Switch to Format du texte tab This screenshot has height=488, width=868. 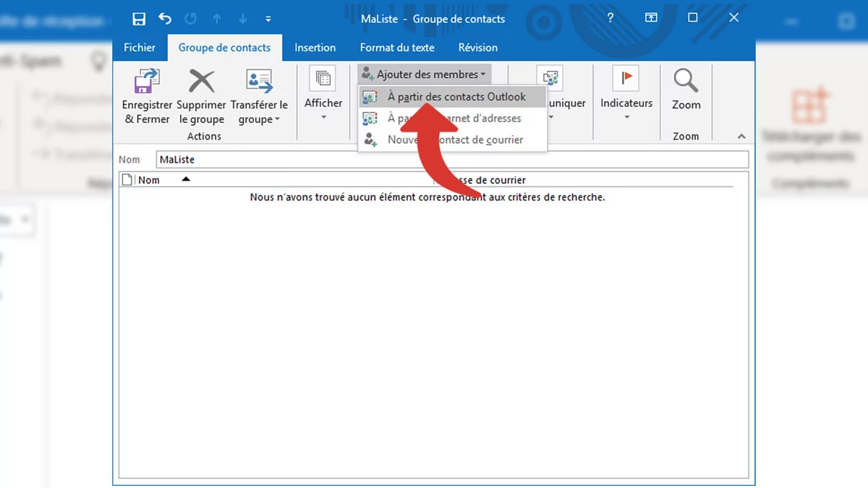[397, 48]
